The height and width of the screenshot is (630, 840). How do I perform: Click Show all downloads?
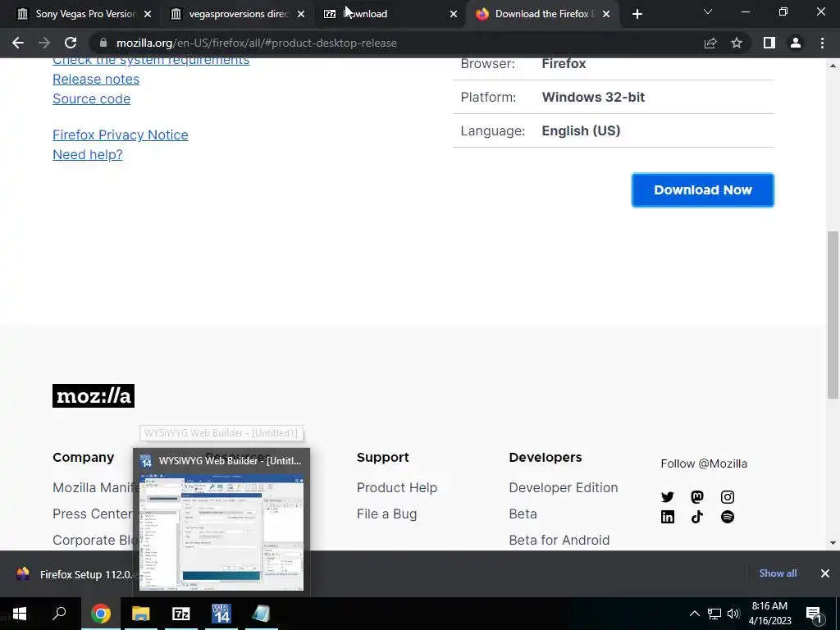[778, 573]
